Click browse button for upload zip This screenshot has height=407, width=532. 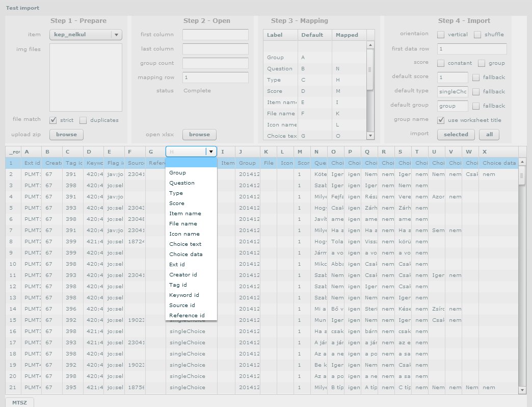[66, 135]
